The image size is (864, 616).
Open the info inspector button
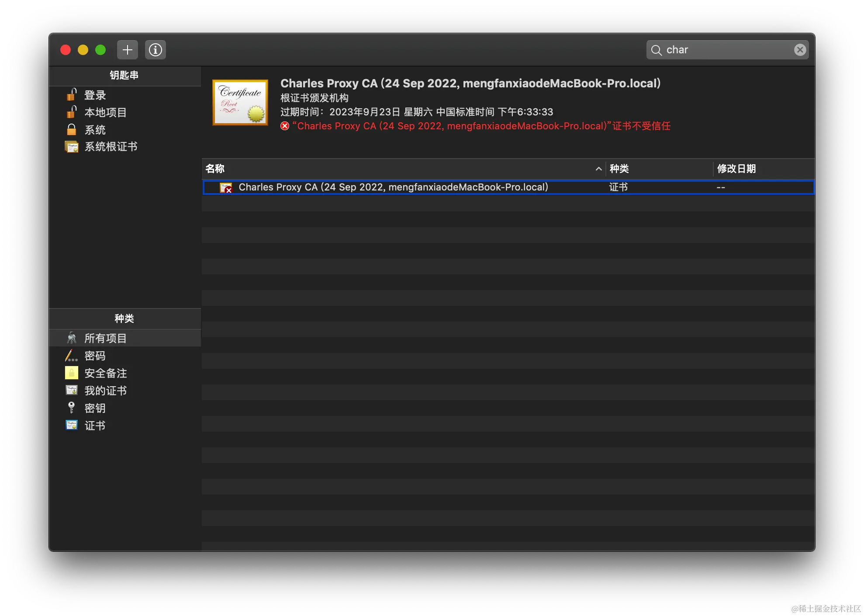(x=155, y=50)
